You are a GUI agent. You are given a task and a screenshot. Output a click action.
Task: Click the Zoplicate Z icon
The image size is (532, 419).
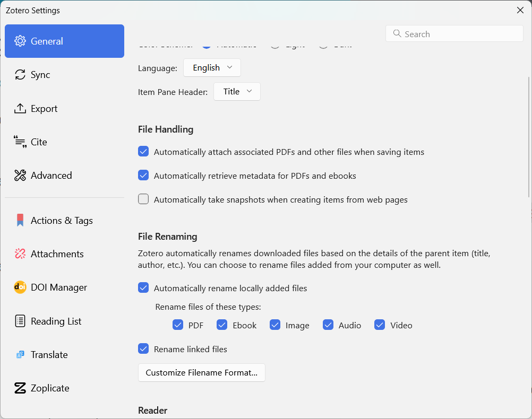[20, 388]
